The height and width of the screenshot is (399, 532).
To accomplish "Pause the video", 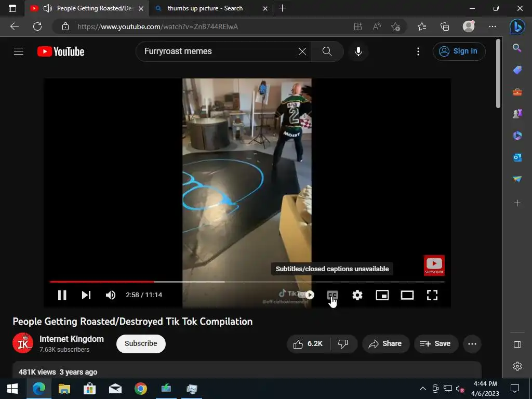I will click(62, 295).
